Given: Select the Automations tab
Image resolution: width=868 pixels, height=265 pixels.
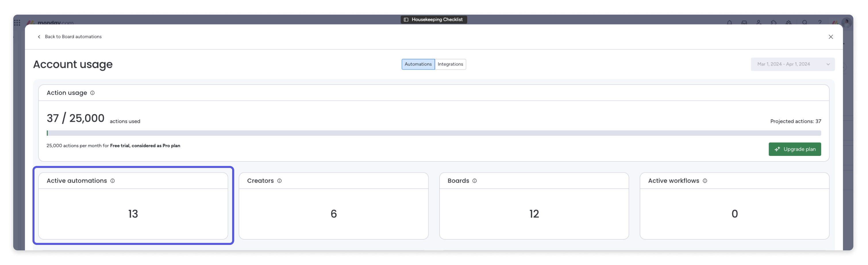Looking at the screenshot, I should [x=418, y=64].
